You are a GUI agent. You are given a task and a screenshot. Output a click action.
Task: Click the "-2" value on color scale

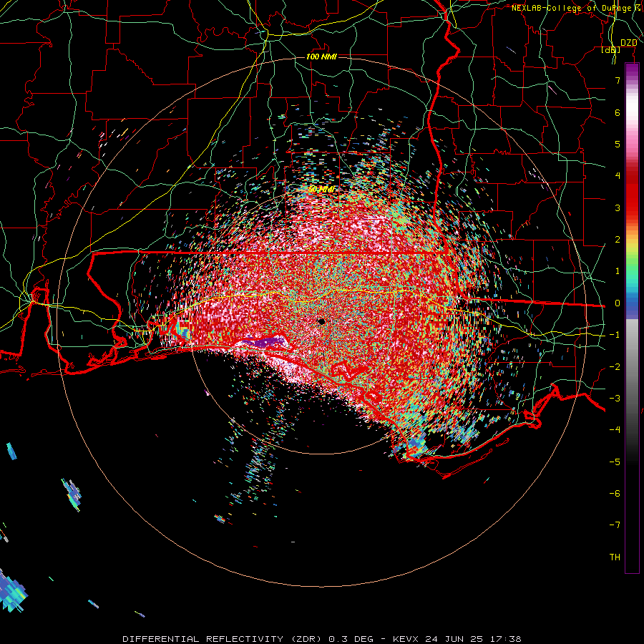(x=615, y=367)
